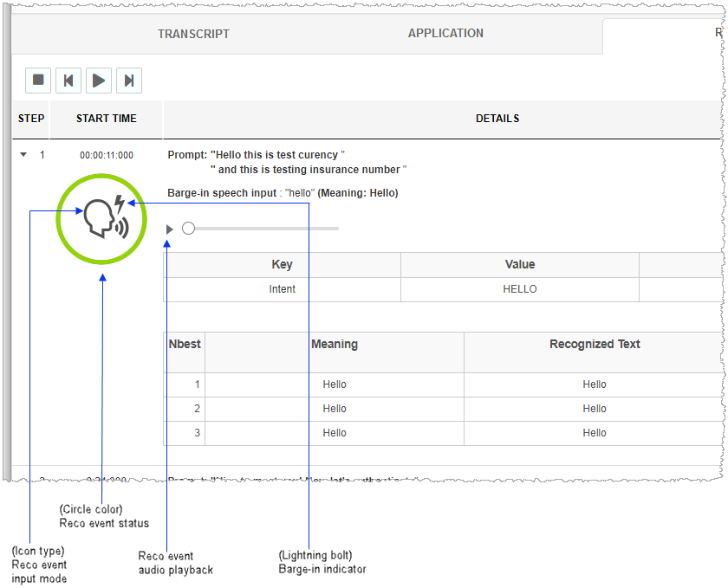Click the Stop playback button
Viewport: 728px width, 588px height.
[38, 81]
